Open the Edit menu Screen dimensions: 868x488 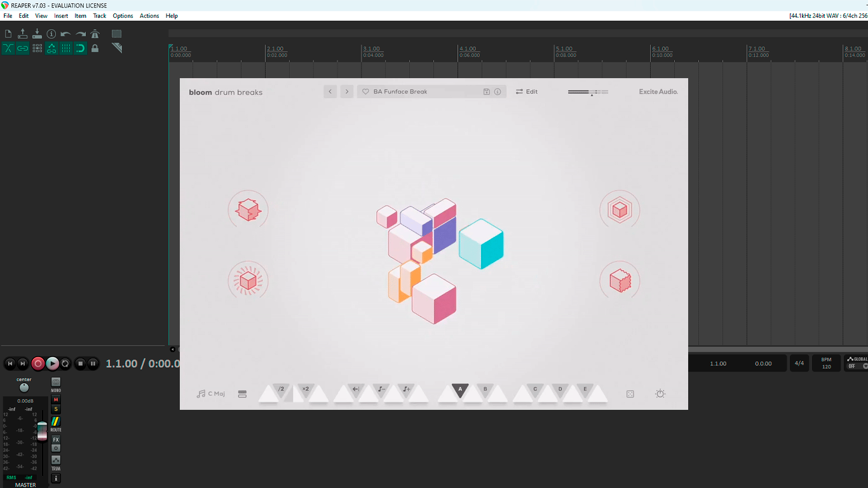[x=24, y=16]
